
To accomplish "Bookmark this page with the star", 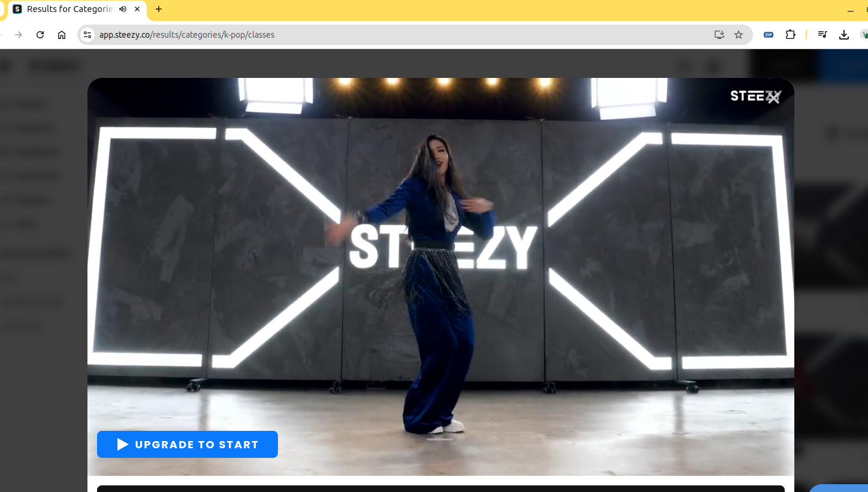I will pyautogui.click(x=739, y=35).
